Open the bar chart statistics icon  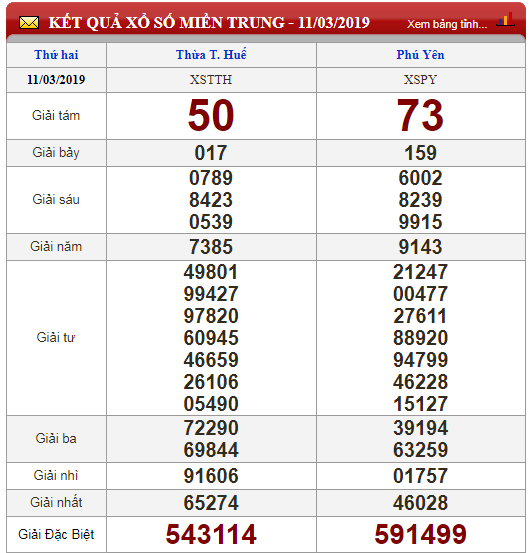(x=506, y=19)
